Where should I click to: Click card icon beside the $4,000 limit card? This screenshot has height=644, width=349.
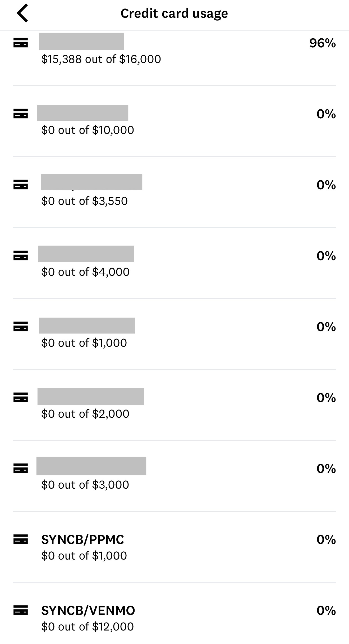(21, 256)
